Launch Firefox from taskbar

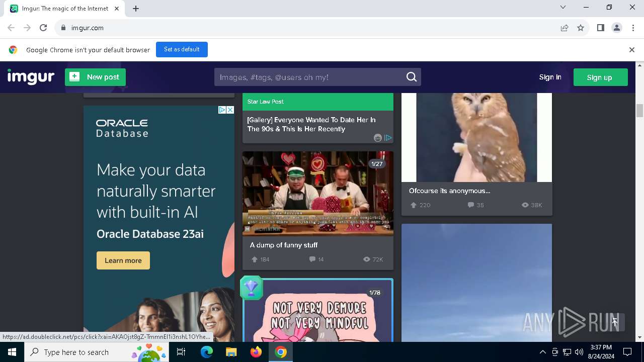[x=256, y=352]
